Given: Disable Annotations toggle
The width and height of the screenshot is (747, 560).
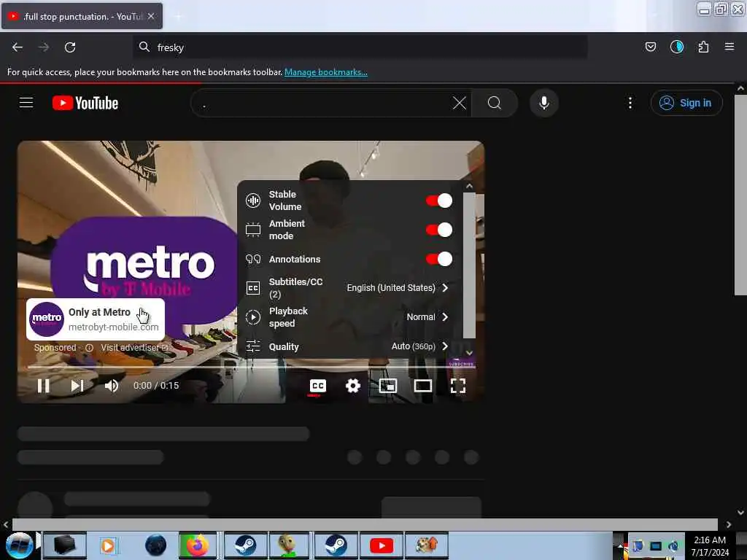Looking at the screenshot, I should tap(438, 259).
